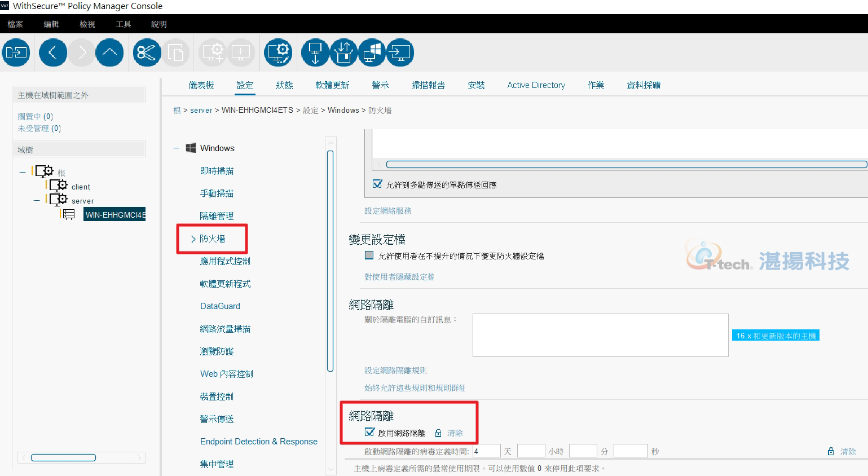Switch to the 軟體更新 tab

(x=332, y=85)
